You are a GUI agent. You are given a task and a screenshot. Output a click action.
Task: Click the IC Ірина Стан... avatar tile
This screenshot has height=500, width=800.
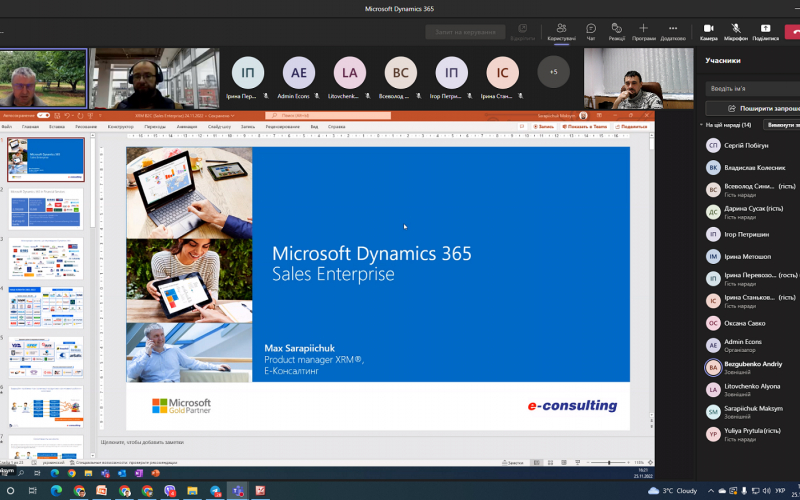point(502,72)
